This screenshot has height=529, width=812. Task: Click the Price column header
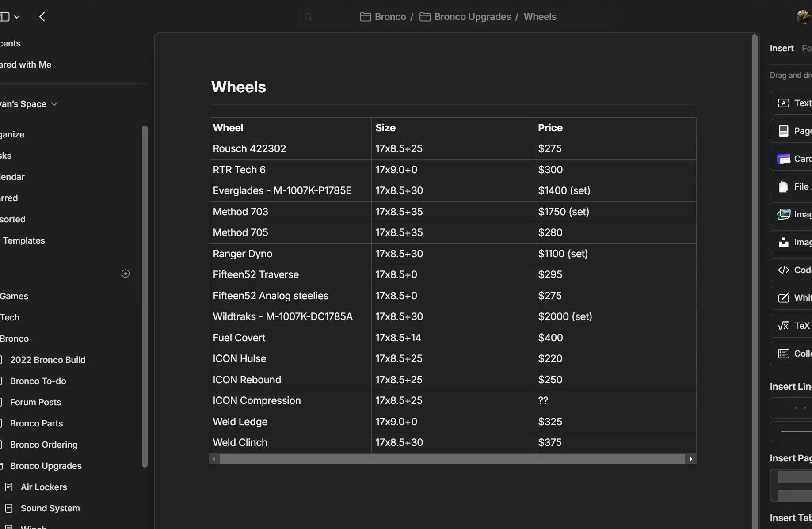(615, 128)
